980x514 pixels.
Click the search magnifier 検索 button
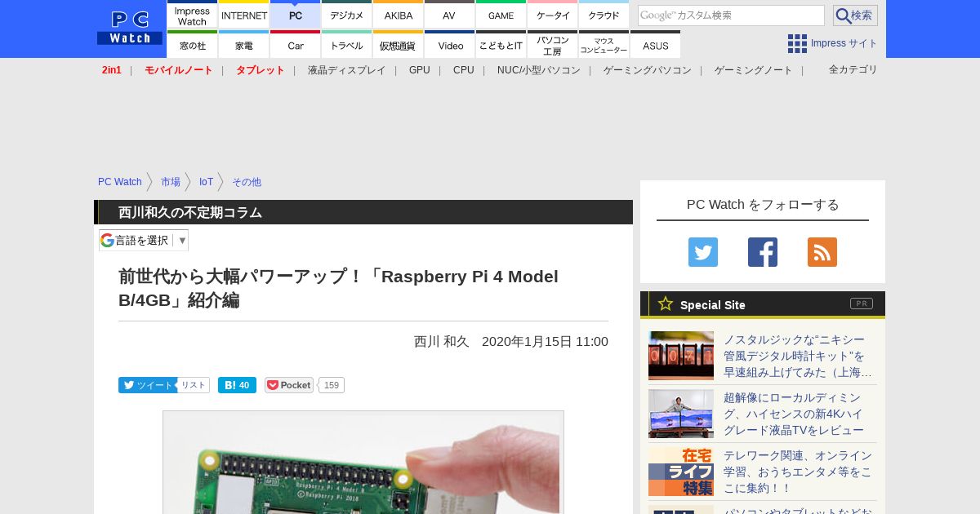pos(855,16)
